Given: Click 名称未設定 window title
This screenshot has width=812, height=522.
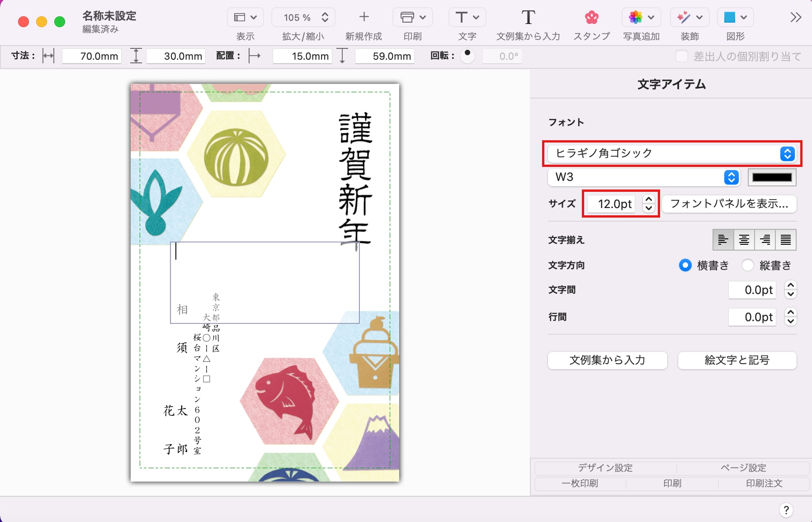Looking at the screenshot, I should point(109,16).
